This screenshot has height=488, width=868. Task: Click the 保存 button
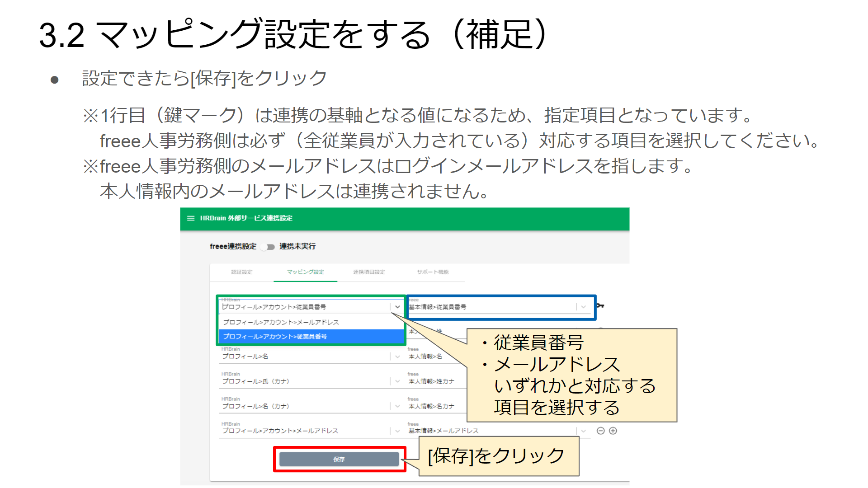pos(339,459)
